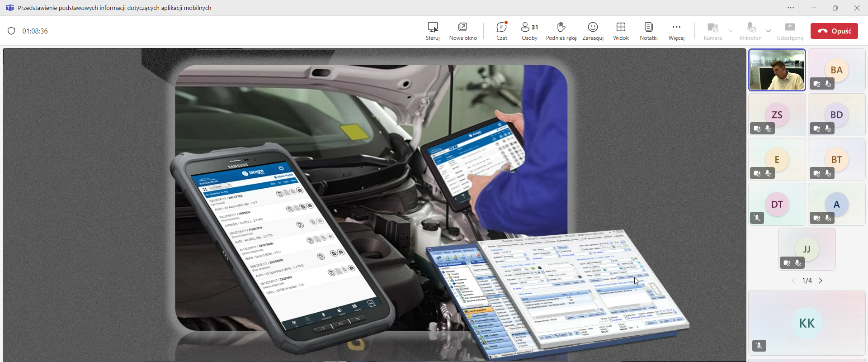Viewport: 868px width, 362px height.
Task: Open meeting Notatki notes
Action: [x=649, y=31]
